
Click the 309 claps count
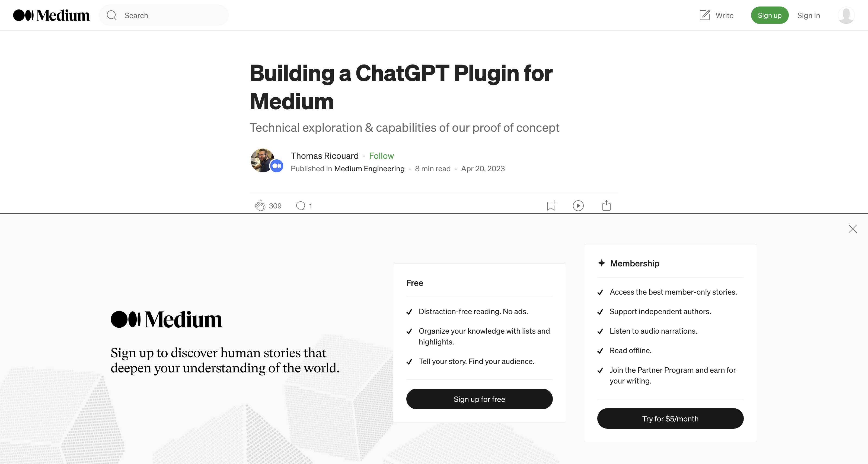click(x=275, y=206)
